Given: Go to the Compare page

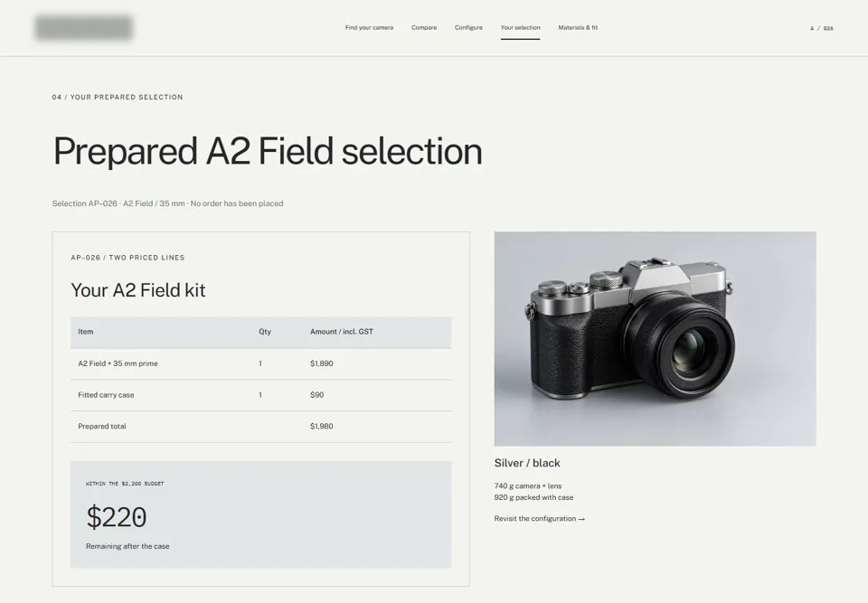Looking at the screenshot, I should (x=423, y=28).
